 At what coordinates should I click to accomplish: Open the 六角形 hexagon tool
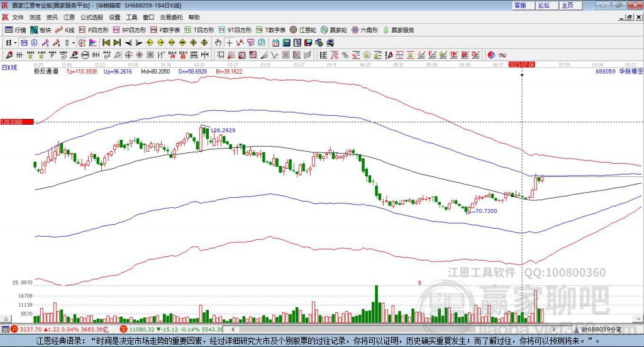[365, 30]
